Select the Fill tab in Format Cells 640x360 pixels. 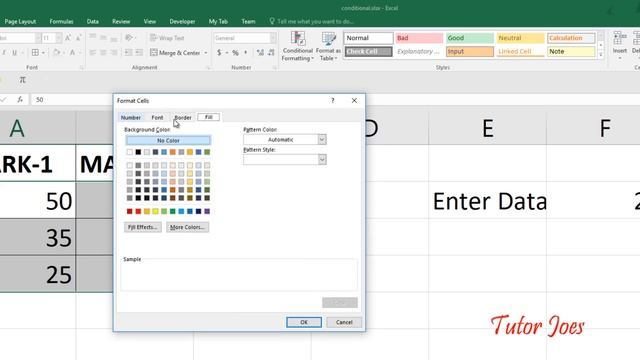click(209, 117)
